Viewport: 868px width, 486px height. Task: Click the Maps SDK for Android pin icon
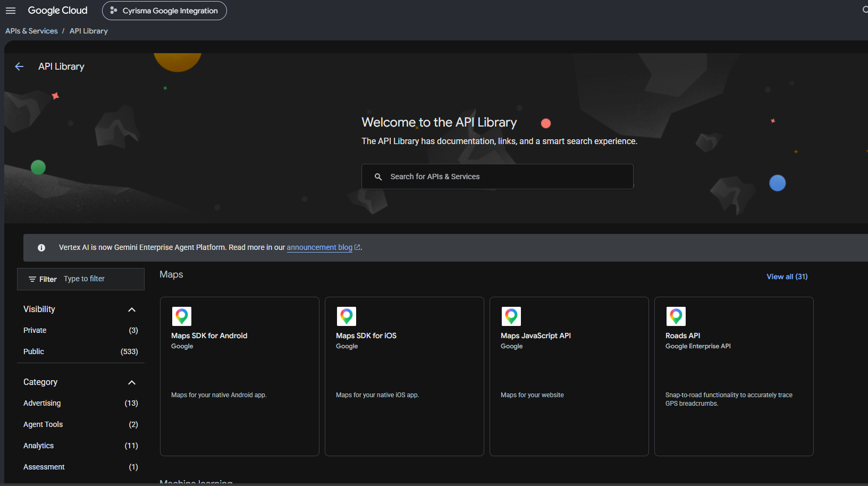[182, 316]
